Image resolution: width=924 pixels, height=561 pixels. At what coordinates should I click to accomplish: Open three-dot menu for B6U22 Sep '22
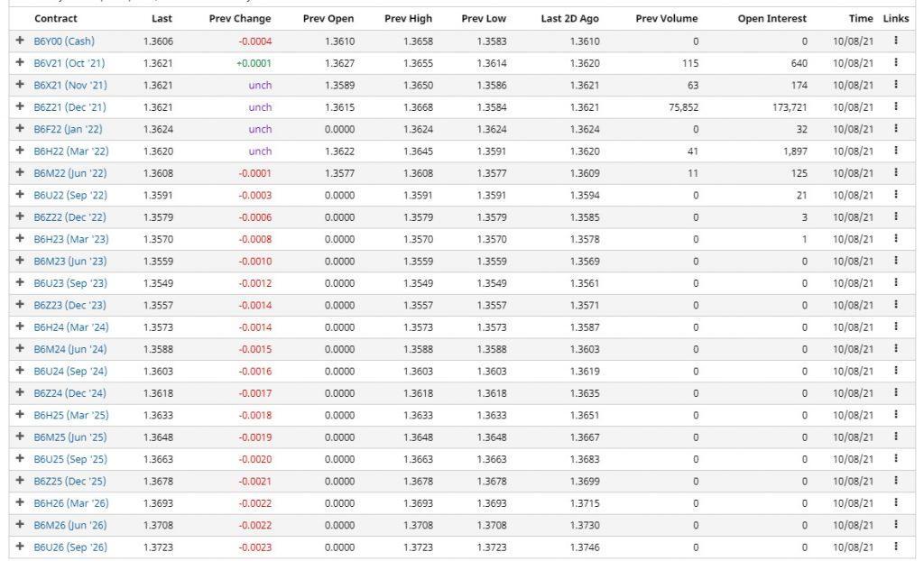click(x=896, y=195)
